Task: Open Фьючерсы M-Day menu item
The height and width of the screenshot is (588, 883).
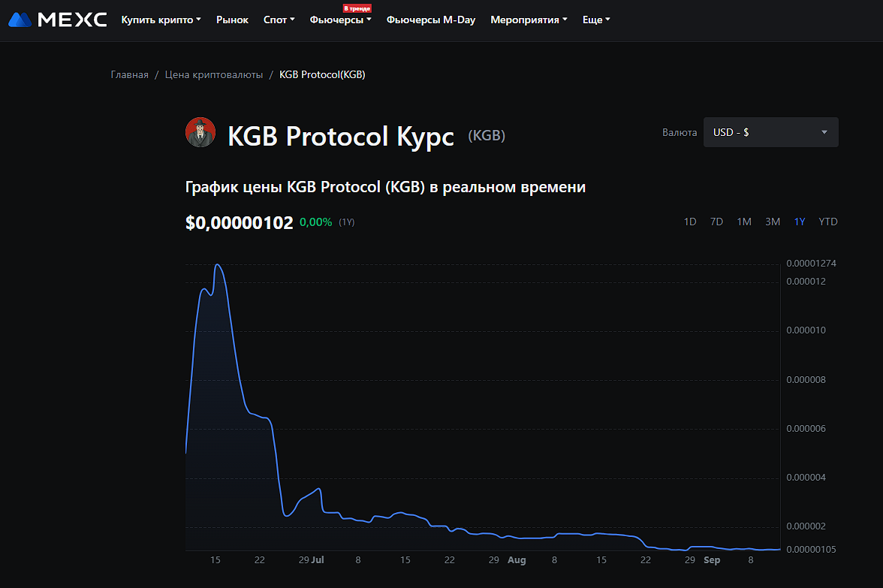Action: pos(431,20)
